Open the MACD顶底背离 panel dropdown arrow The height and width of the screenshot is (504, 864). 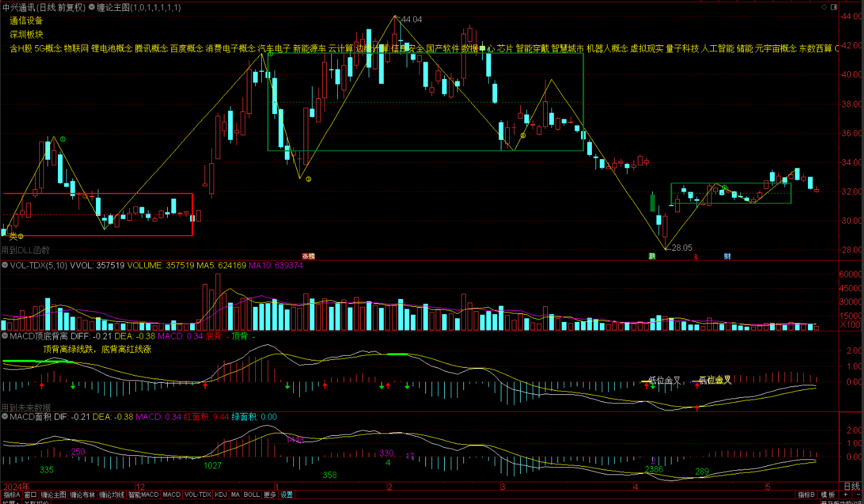pyautogui.click(x=5, y=336)
